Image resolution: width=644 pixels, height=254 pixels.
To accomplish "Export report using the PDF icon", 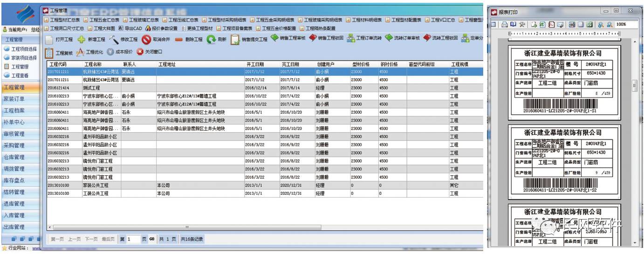I will [x=551, y=24].
